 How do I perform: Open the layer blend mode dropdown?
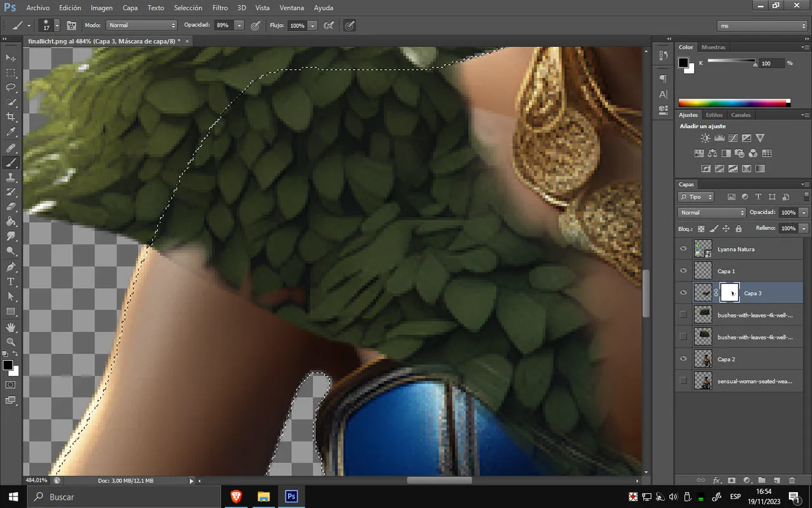(712, 213)
